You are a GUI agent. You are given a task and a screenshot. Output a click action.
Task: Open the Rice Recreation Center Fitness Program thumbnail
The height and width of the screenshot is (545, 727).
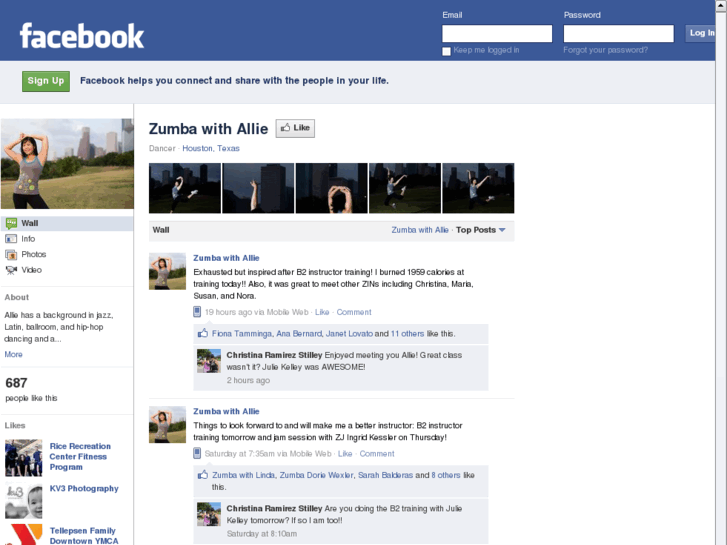coord(24,458)
